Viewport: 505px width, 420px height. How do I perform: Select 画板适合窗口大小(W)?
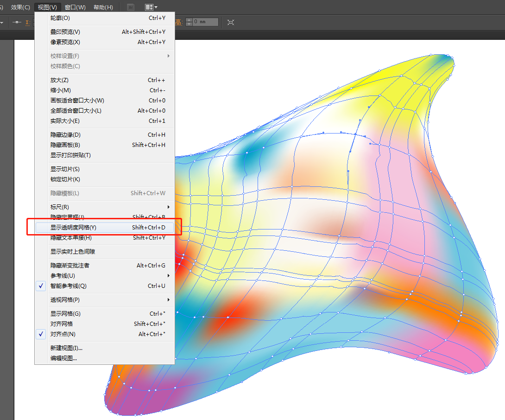point(105,101)
